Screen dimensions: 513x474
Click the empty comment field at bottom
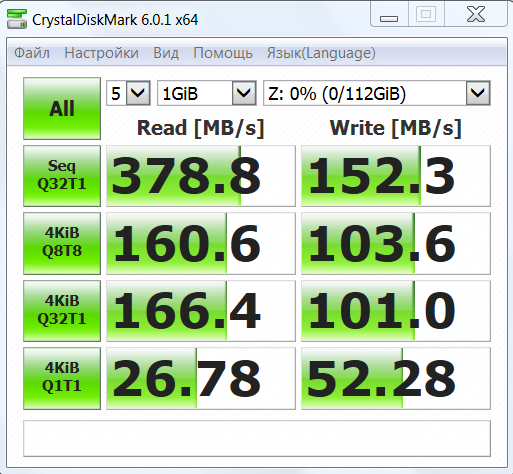click(257, 438)
